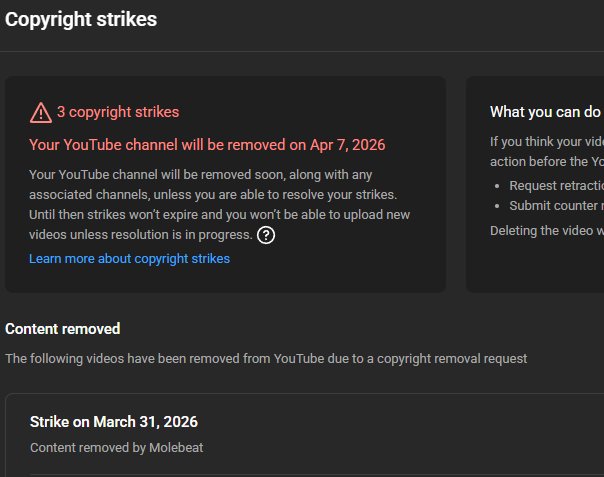Click the Submit counter notification bullet item
Viewport: 604px width, 477px height.
tap(556, 206)
